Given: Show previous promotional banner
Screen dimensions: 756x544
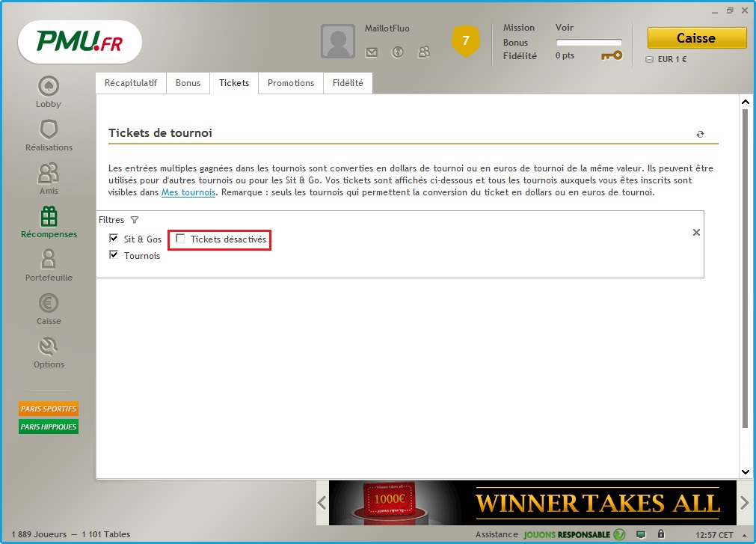Looking at the screenshot, I should pos(322,503).
